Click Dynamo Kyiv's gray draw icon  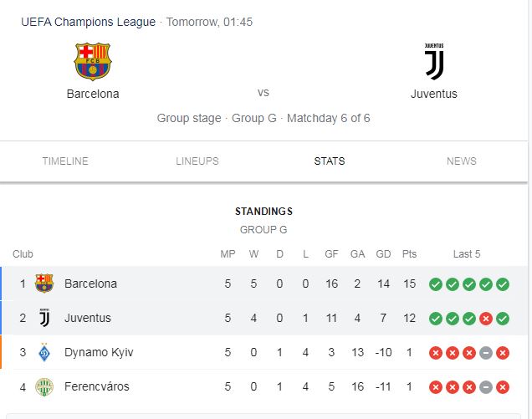pos(486,353)
